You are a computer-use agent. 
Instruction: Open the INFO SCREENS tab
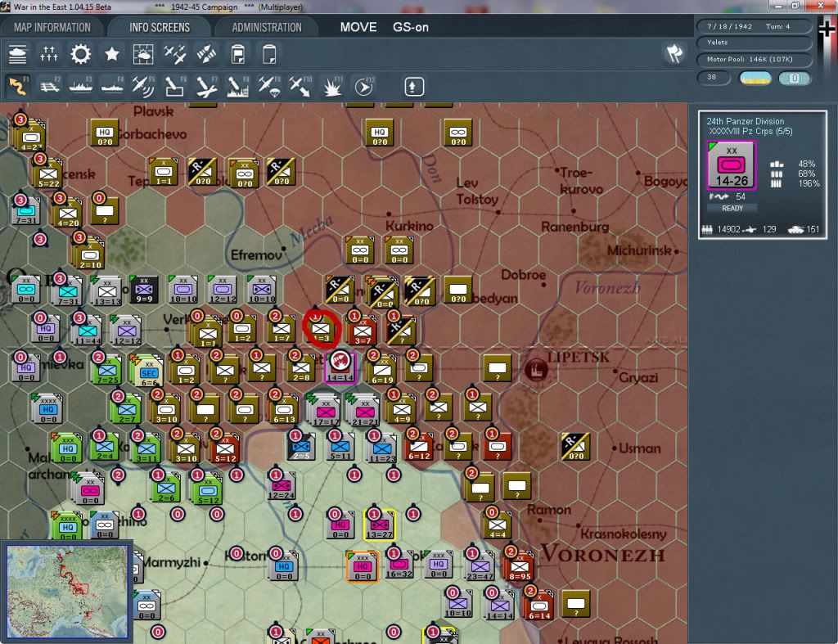click(x=160, y=27)
